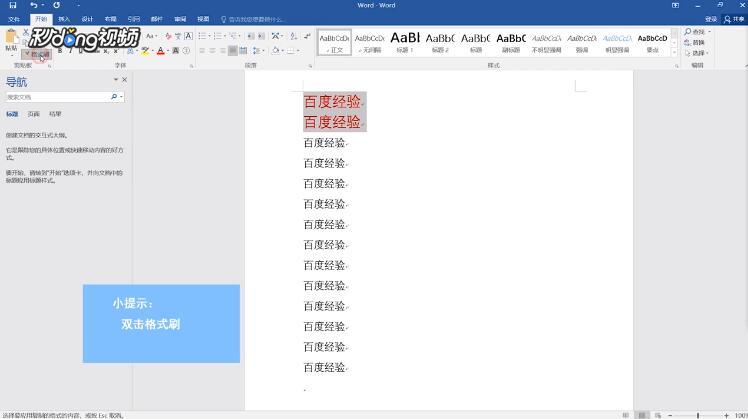Switch to the References (引用) tab
This screenshot has height=419, width=748.
point(134,19)
